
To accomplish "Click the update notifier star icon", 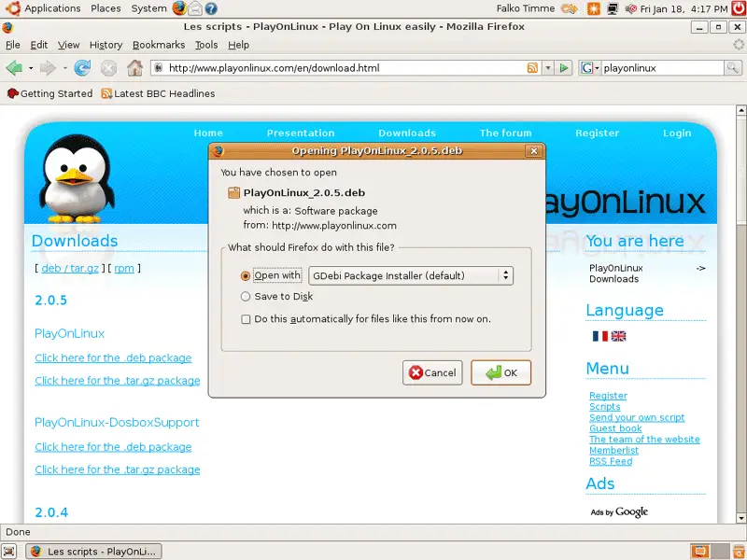I will coord(594,8).
